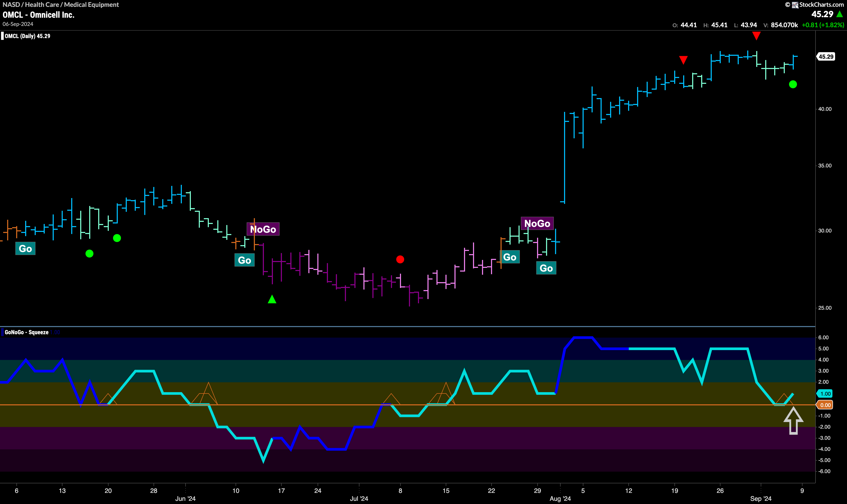Click the red circle marker near Jul 8
This screenshot has height=504, width=847.
(400, 259)
